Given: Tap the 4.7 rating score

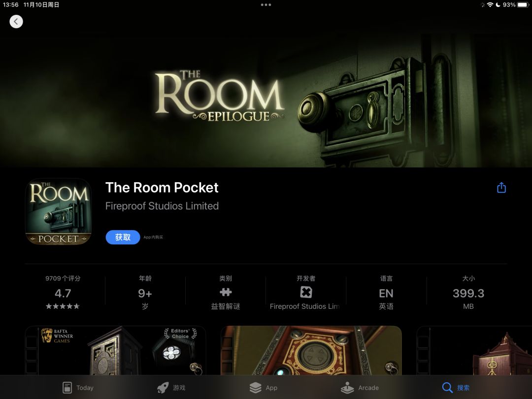Looking at the screenshot, I should (x=63, y=293).
